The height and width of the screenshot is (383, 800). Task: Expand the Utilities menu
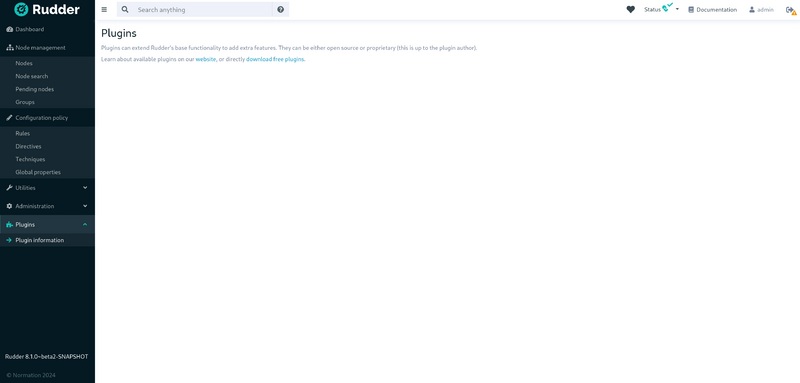click(47, 188)
